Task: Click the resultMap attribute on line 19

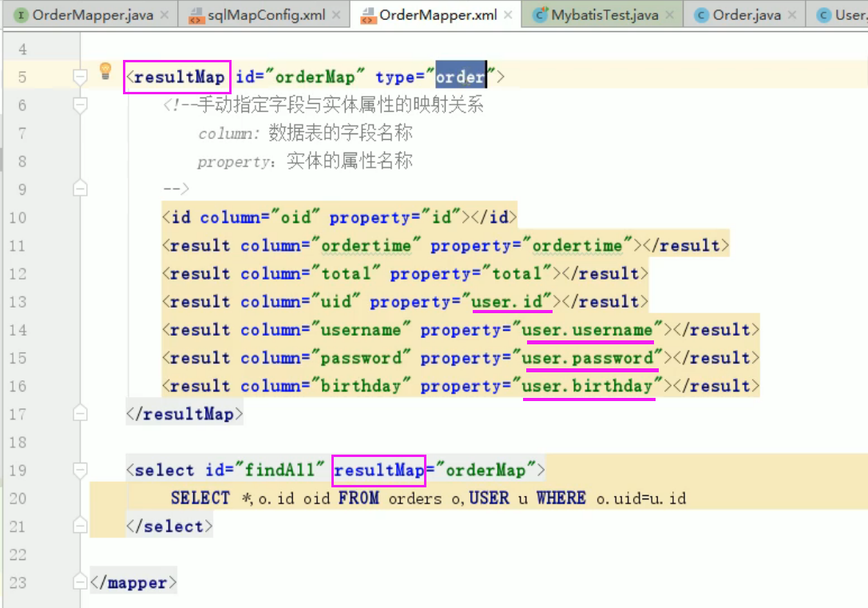Action: pos(379,470)
